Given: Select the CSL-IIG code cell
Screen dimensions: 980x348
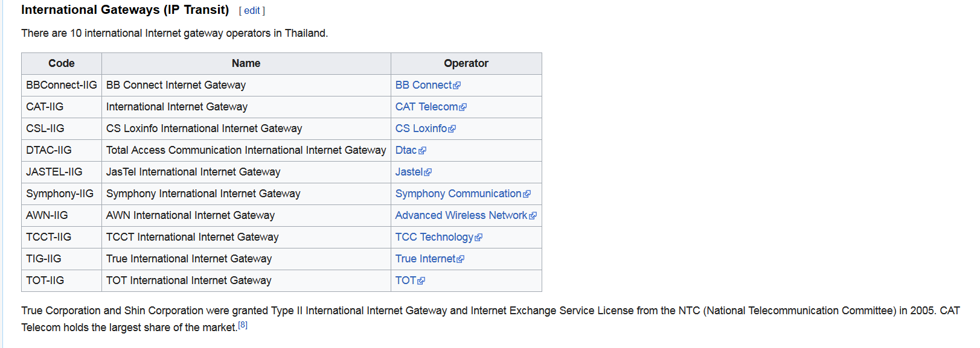Looking at the screenshot, I should tap(62, 128).
